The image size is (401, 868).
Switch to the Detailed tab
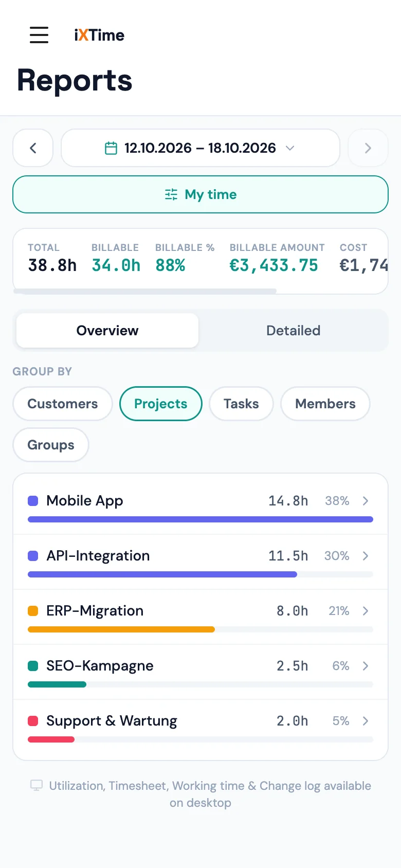coord(293,331)
